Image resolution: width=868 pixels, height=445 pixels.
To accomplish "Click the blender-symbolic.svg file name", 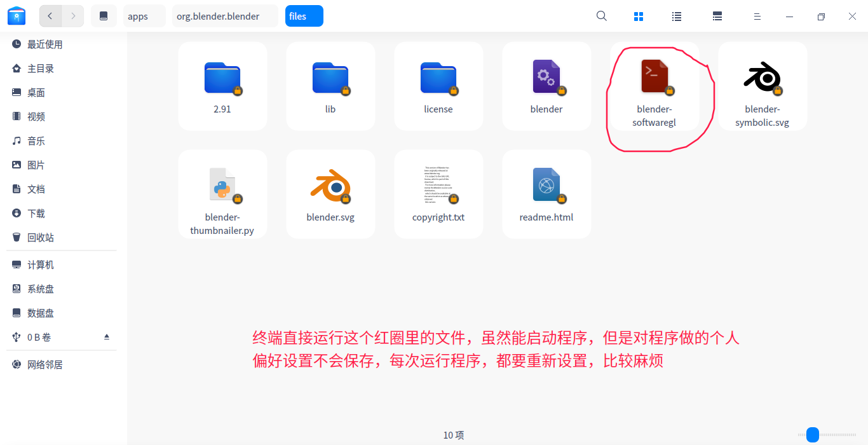I will point(763,116).
